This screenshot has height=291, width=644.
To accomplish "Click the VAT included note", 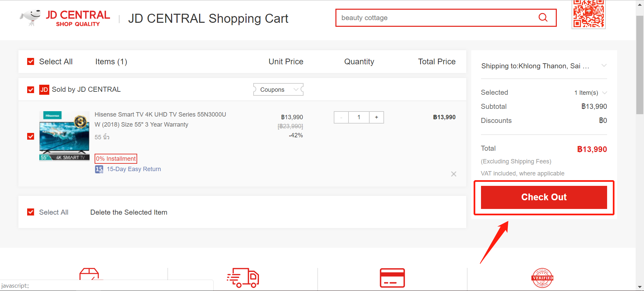I will point(523,173).
